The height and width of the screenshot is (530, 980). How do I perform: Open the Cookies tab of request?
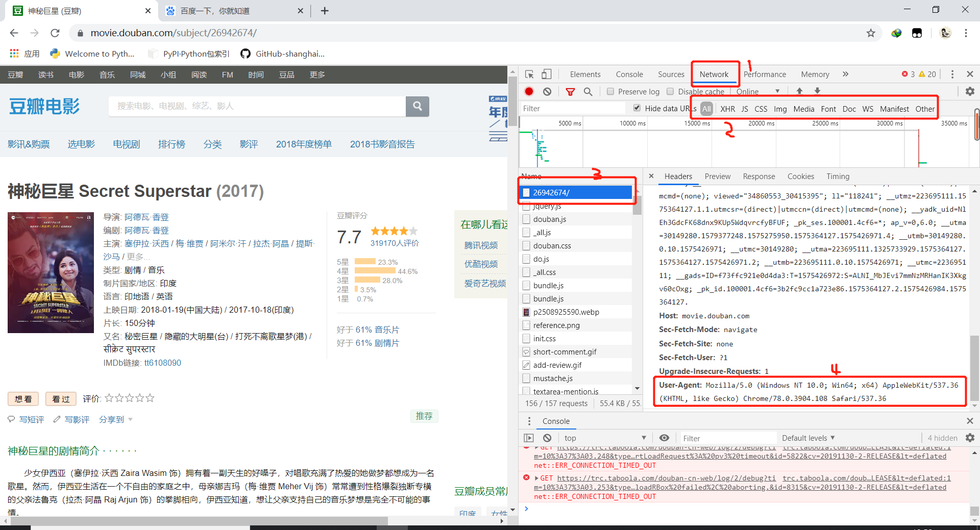point(800,176)
